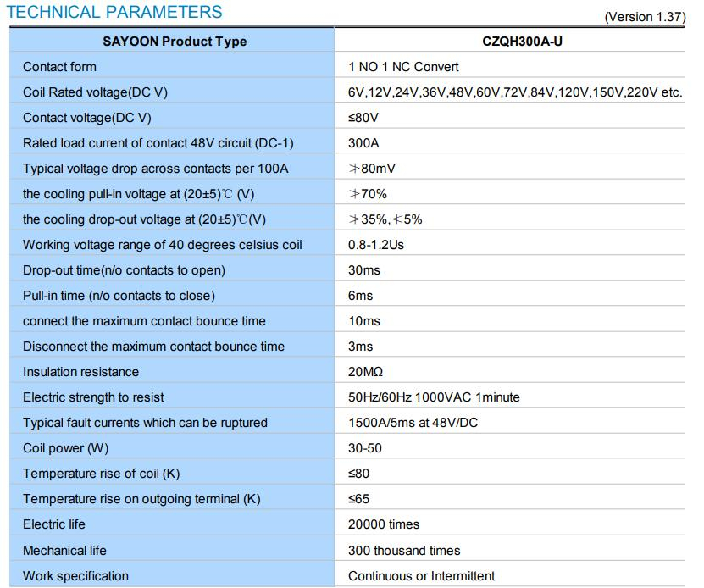Select the Mechanical life label
This screenshot has width=704, height=588.
(64, 551)
